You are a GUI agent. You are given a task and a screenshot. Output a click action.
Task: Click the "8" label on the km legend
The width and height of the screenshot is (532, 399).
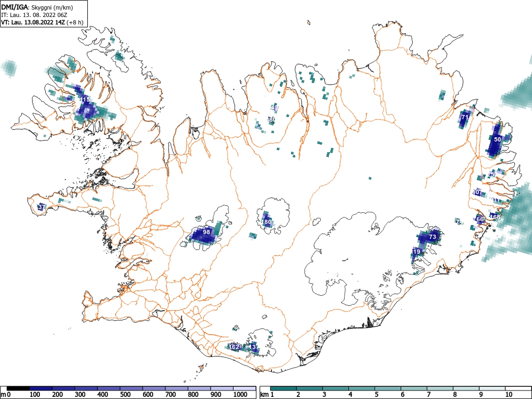[x=454, y=395]
